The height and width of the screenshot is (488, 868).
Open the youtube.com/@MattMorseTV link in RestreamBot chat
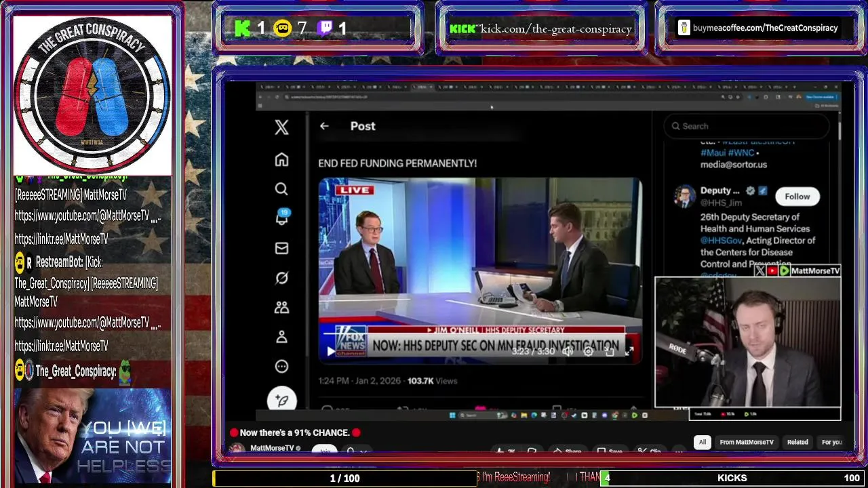(x=88, y=323)
